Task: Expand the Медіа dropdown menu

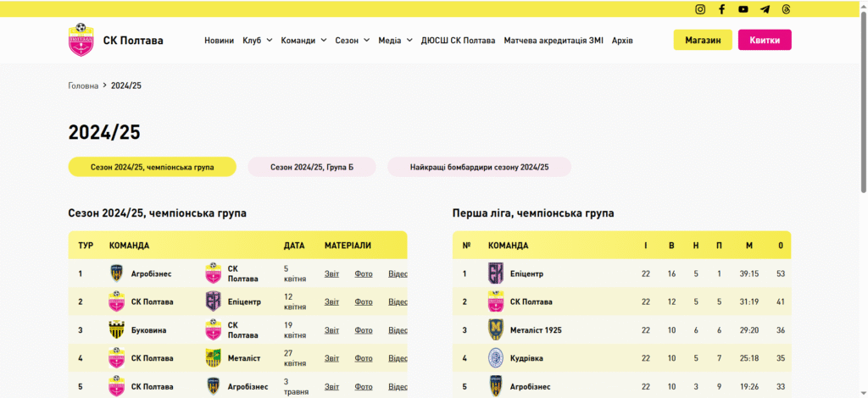Action: 395,41
